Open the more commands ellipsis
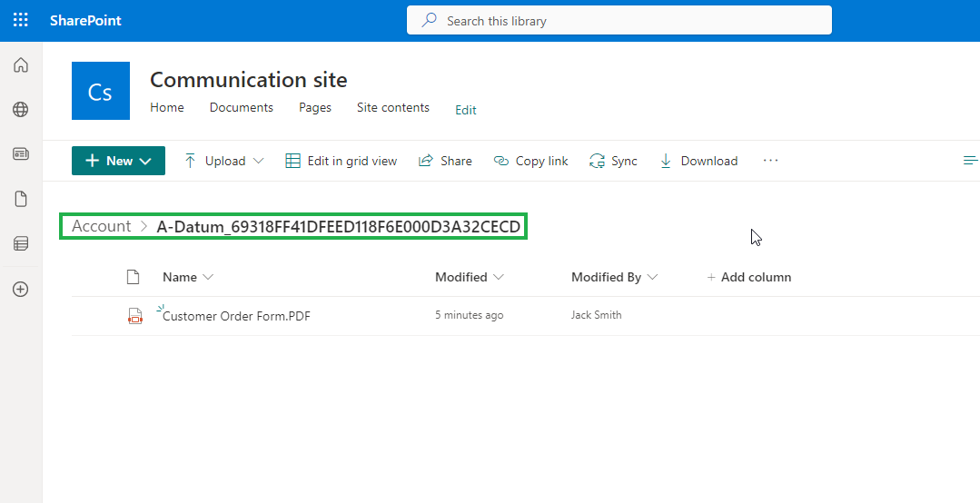The height and width of the screenshot is (503, 980). (x=770, y=161)
